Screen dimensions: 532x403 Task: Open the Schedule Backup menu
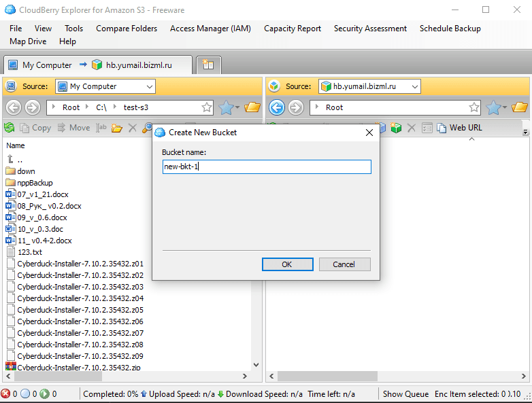[x=450, y=29]
